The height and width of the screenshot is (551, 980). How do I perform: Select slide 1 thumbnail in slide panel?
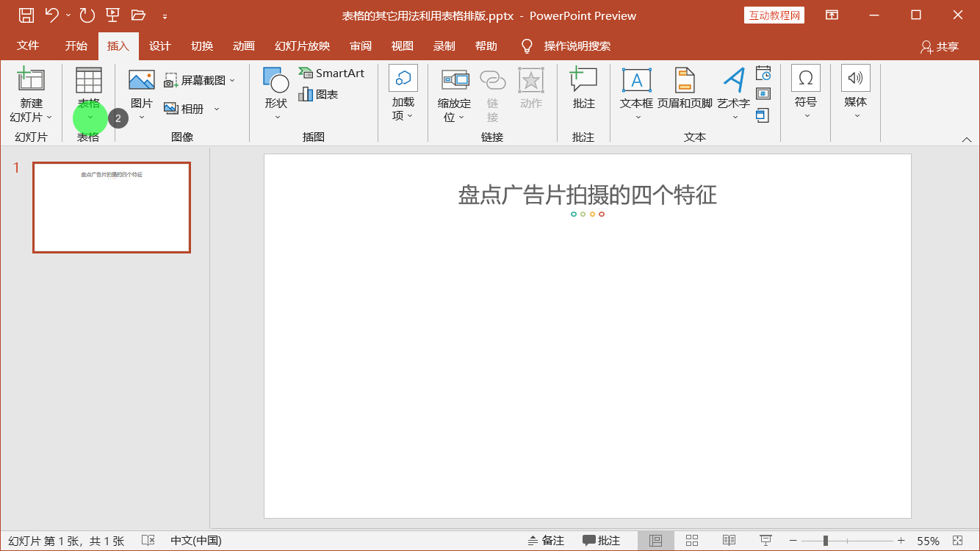pyautogui.click(x=111, y=207)
